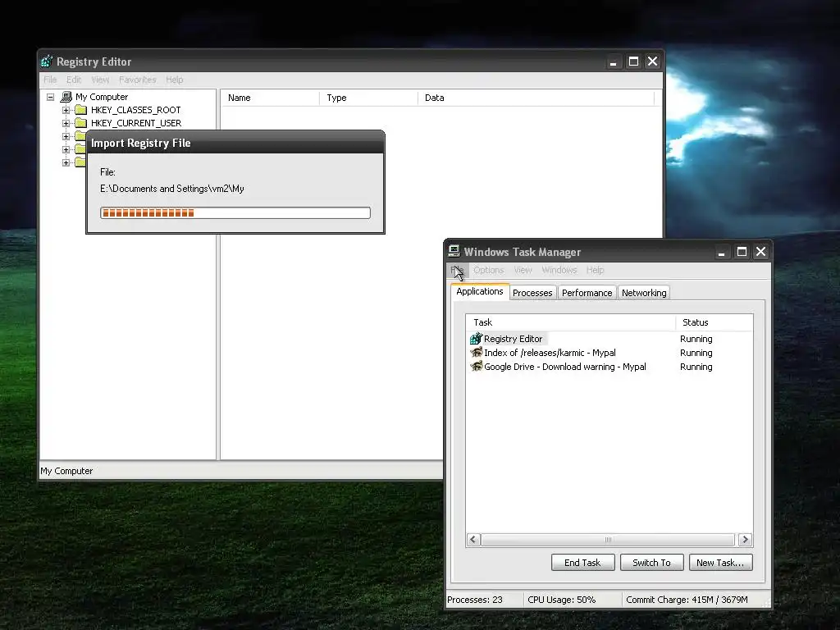Image resolution: width=840 pixels, height=630 pixels.
Task: Click My Computer in Registry Editor status bar
Action: (x=66, y=471)
